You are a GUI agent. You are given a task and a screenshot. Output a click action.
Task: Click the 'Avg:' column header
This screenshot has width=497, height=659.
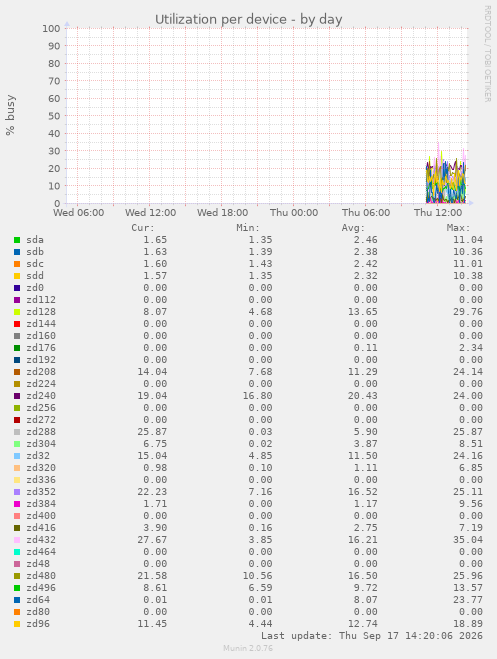(353, 228)
